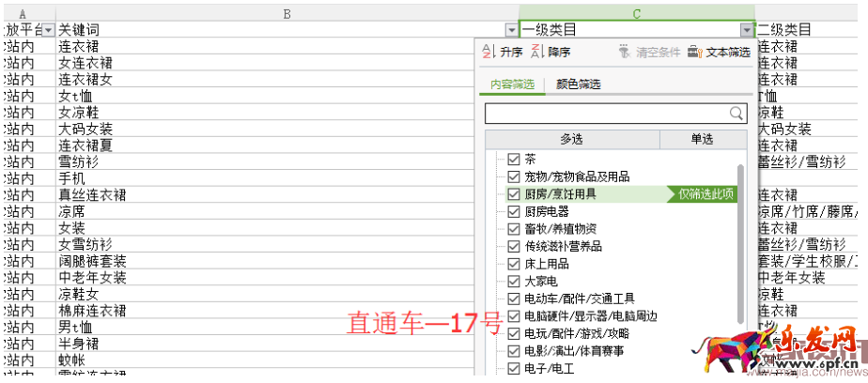Image resolution: width=868 pixels, height=383 pixels.
Task: Select the 内容筛选 tab
Action: point(512,84)
